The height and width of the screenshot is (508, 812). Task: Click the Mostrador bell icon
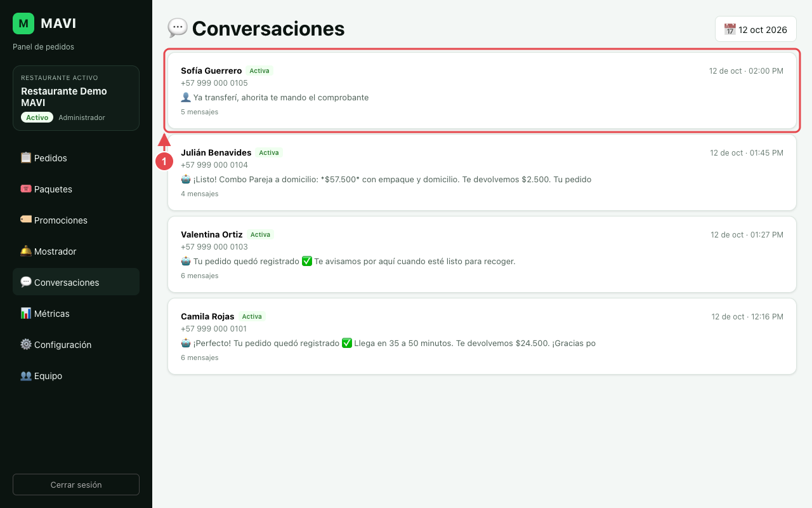point(26,251)
